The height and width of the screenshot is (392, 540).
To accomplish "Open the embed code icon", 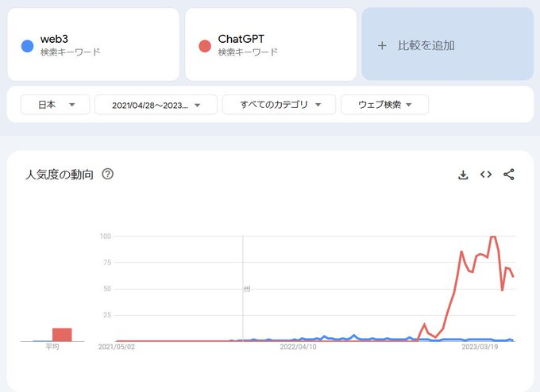I will coord(486,175).
